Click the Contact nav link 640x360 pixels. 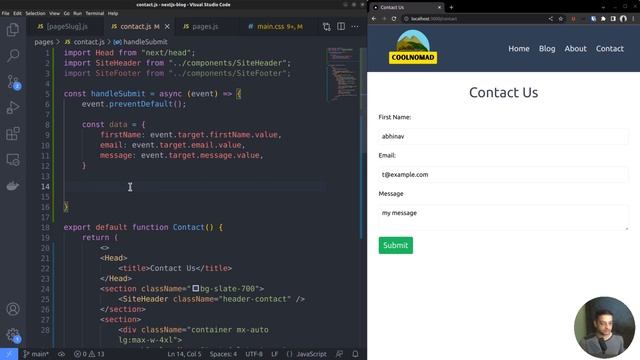tap(610, 49)
